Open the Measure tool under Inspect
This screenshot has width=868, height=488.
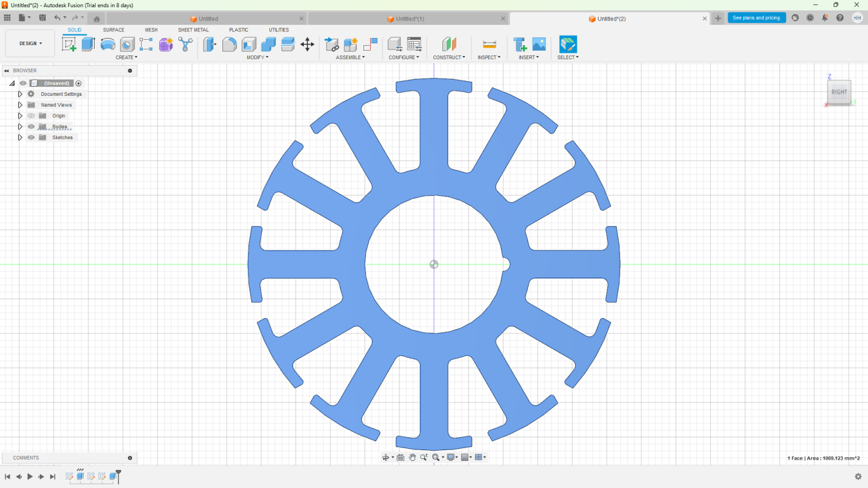click(x=489, y=44)
